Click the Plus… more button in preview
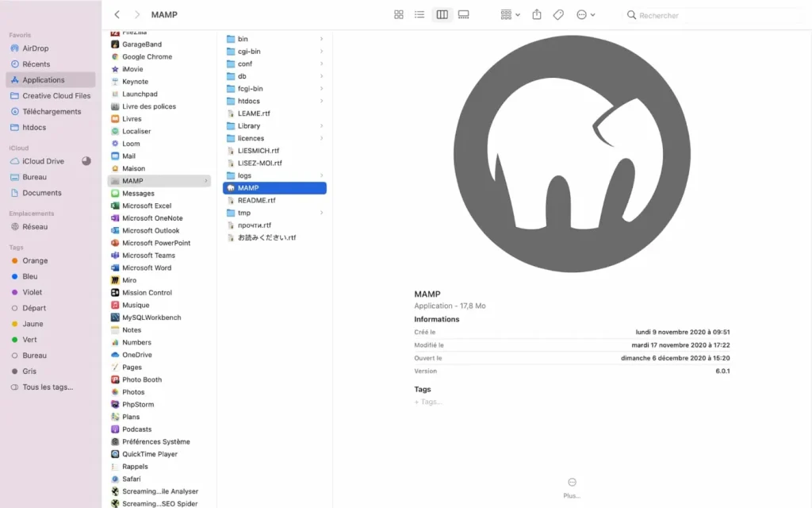 click(x=572, y=488)
